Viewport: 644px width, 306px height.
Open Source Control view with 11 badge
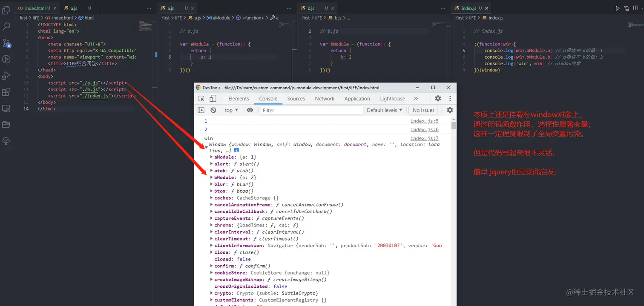click(x=6, y=43)
